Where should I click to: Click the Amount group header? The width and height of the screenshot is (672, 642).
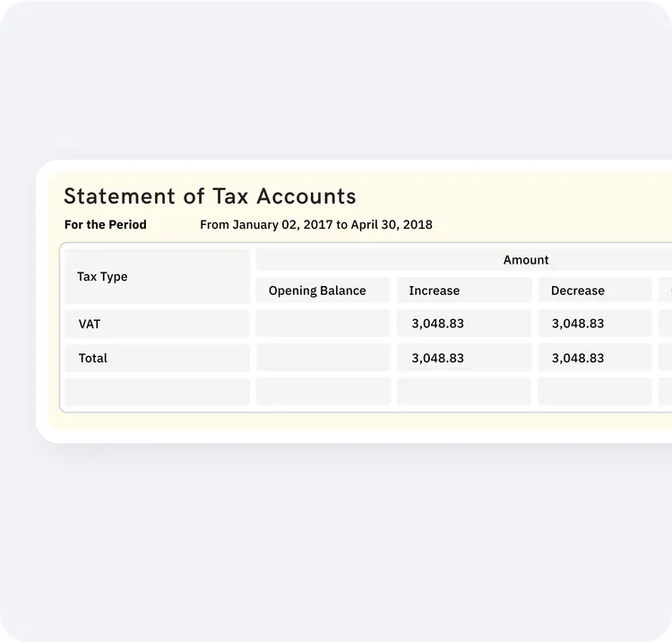526,260
